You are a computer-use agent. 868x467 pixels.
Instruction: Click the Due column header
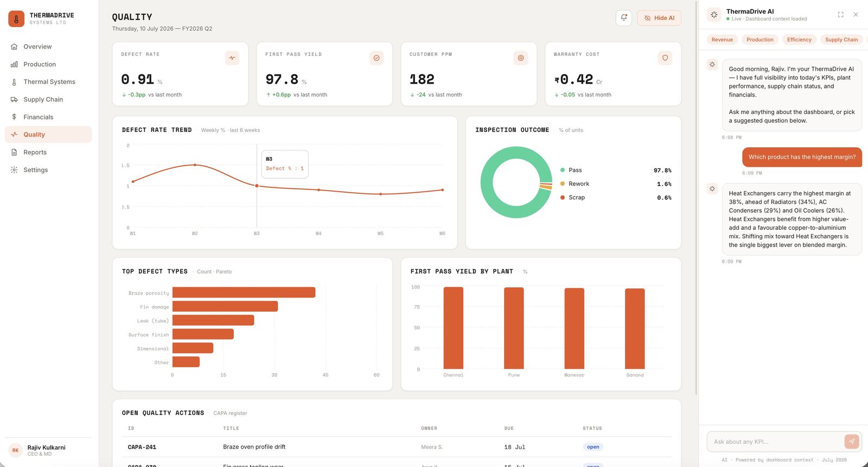tap(509, 428)
